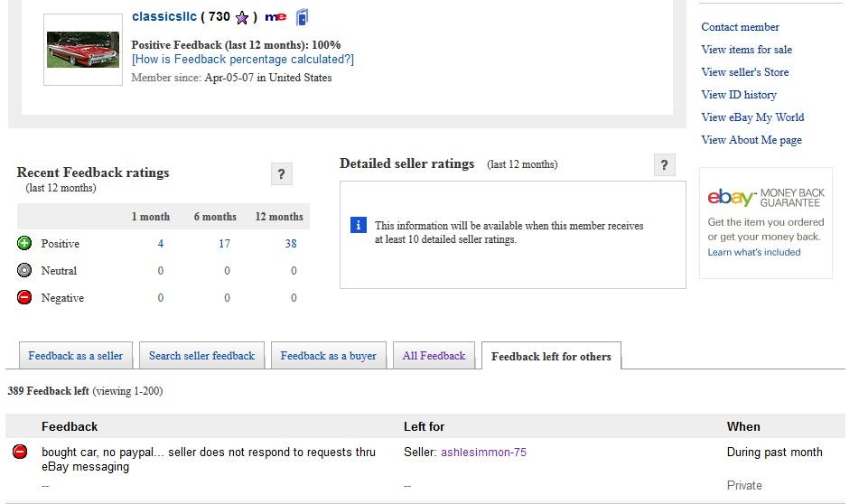Open Recent Feedback ratings help question mark
This screenshot has height=504, width=859.
(x=281, y=174)
